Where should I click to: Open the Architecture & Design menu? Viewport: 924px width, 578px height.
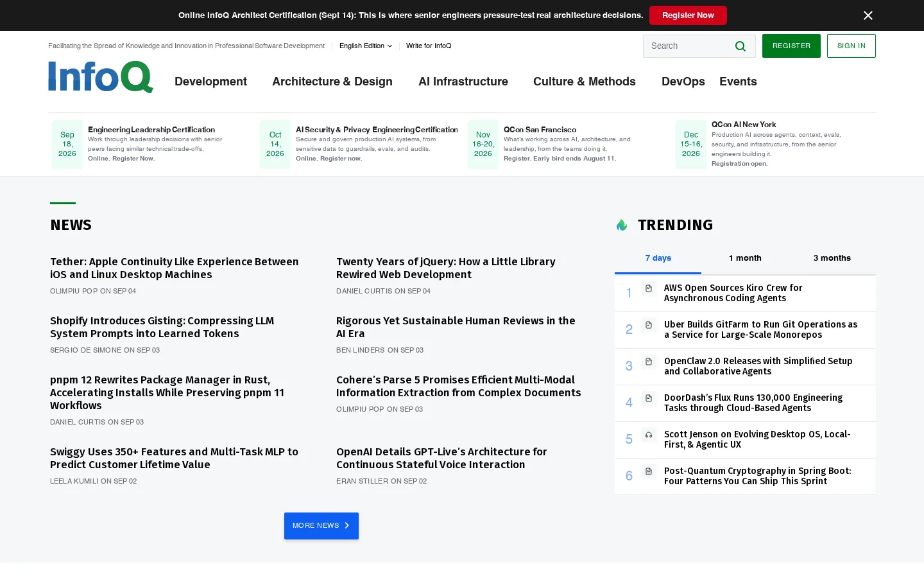coord(332,82)
